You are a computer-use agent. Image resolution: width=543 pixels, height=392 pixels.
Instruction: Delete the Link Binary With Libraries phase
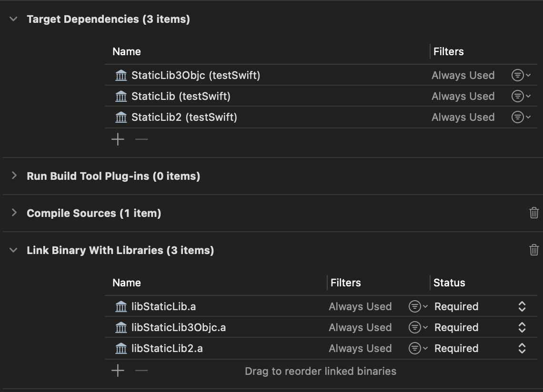pyautogui.click(x=534, y=250)
